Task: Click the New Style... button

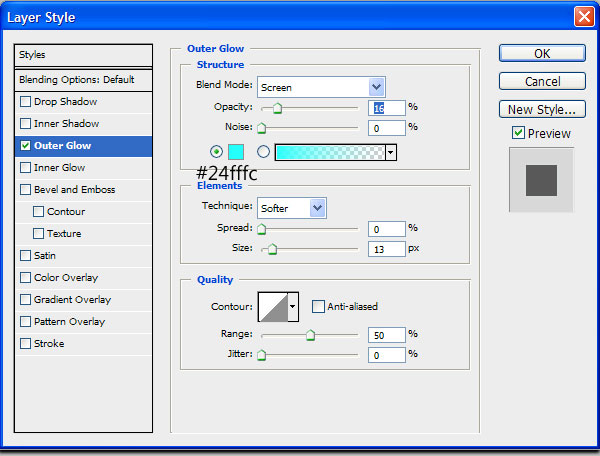Action: click(542, 109)
